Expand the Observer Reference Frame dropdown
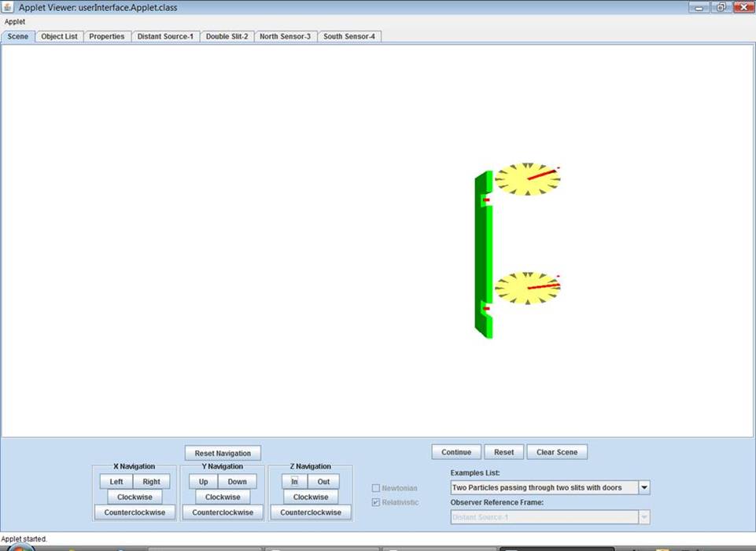This screenshot has height=551, width=756. pyautogui.click(x=644, y=517)
